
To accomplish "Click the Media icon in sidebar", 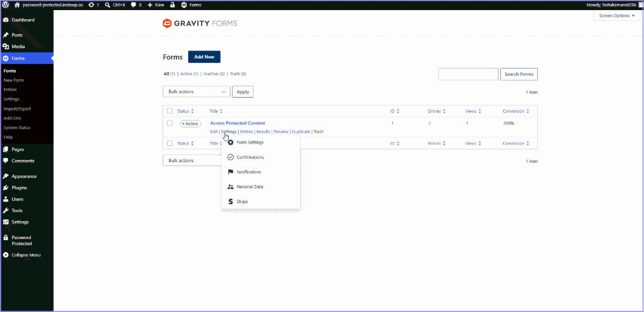I will (x=6, y=47).
